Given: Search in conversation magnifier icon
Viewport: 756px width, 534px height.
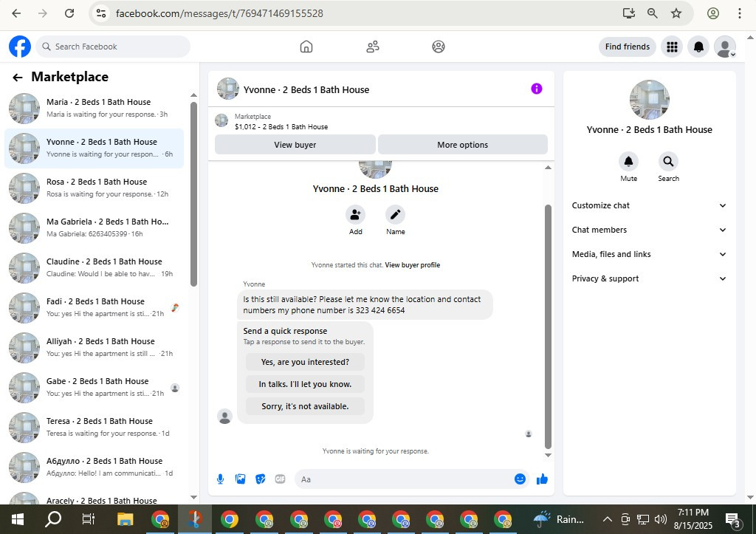Looking at the screenshot, I should 668,162.
